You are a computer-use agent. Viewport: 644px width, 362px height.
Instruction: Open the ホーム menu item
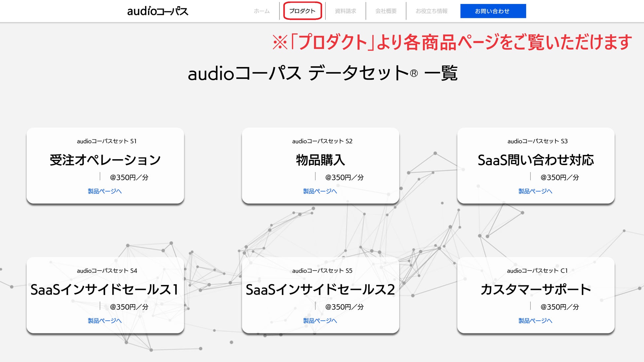[x=262, y=11]
